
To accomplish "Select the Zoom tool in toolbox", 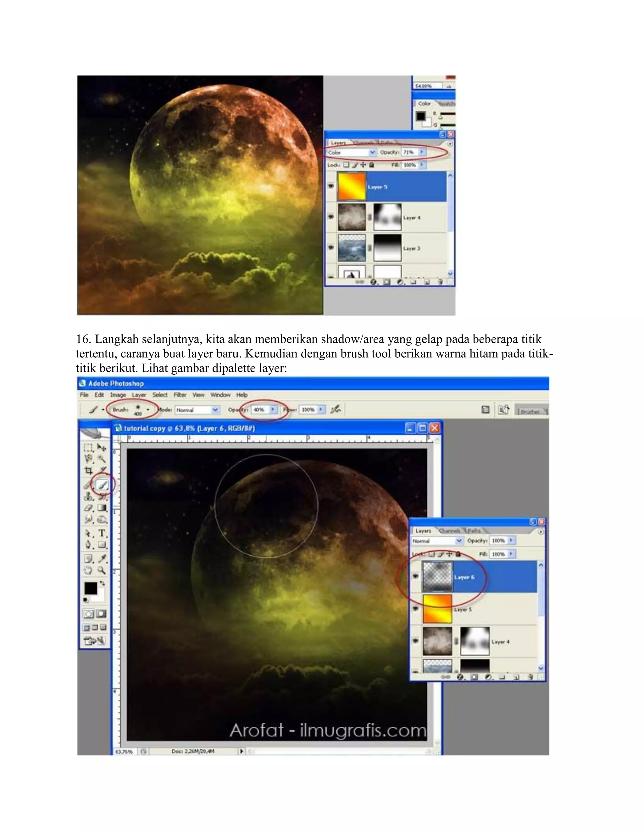I will [x=102, y=570].
